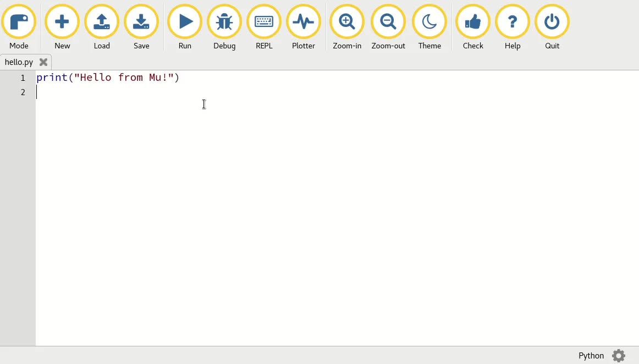Save the current script
639x364 pixels.
pos(141,27)
